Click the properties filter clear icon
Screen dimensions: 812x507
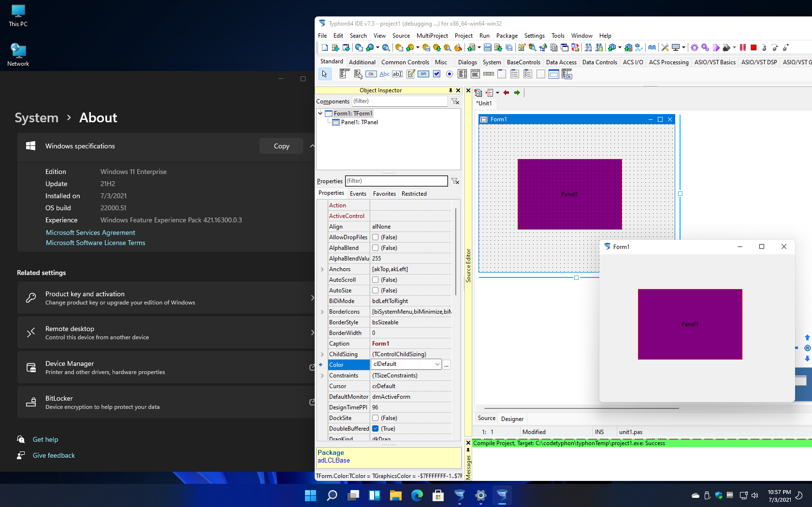[455, 181]
